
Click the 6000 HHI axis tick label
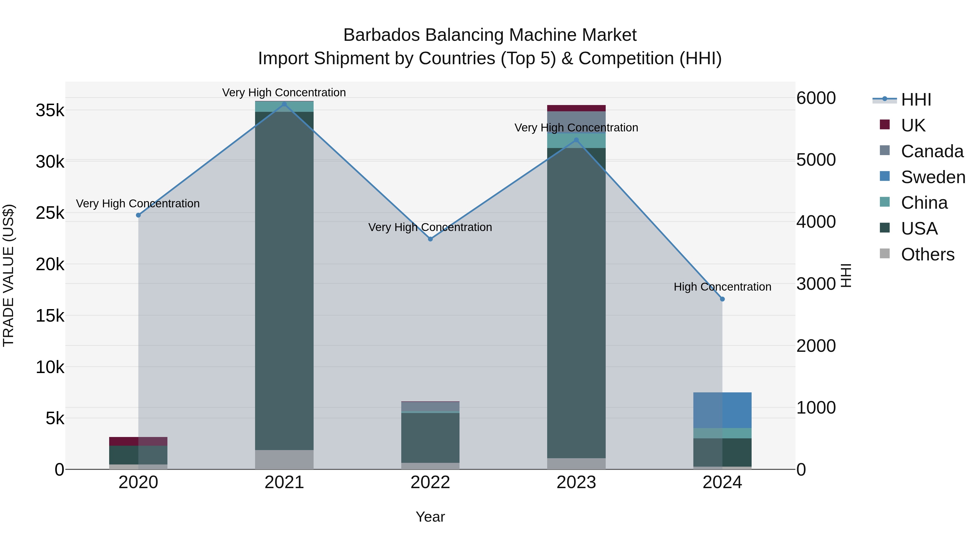(816, 98)
